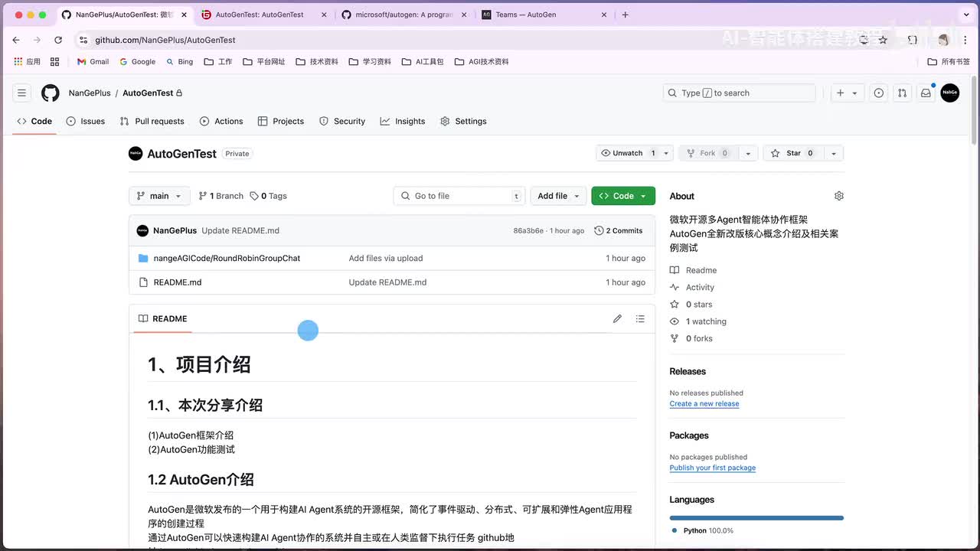
Task: Close the AutoGenTest GitHub tab
Action: 184,15
